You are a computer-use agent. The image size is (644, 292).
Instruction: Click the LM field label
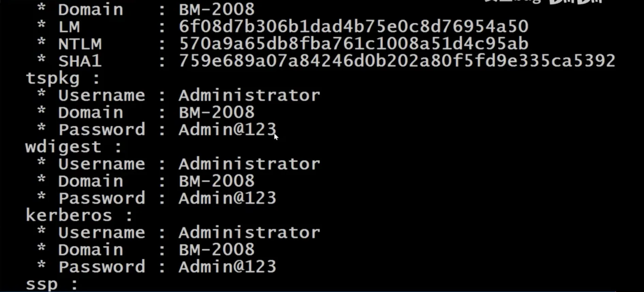69,27
